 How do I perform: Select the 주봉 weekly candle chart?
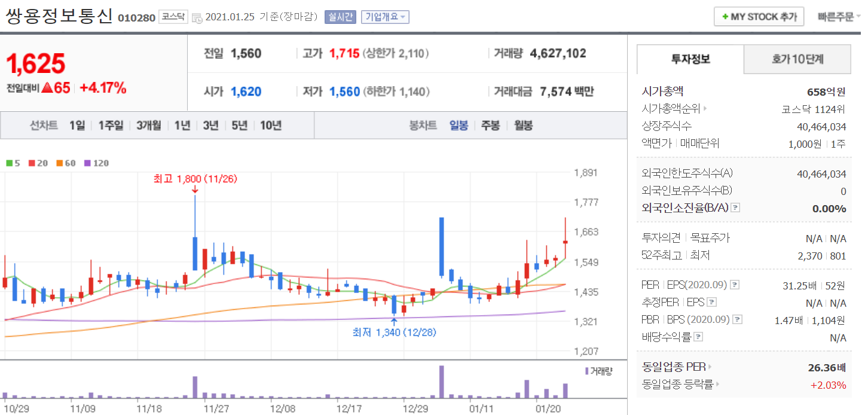(x=490, y=126)
